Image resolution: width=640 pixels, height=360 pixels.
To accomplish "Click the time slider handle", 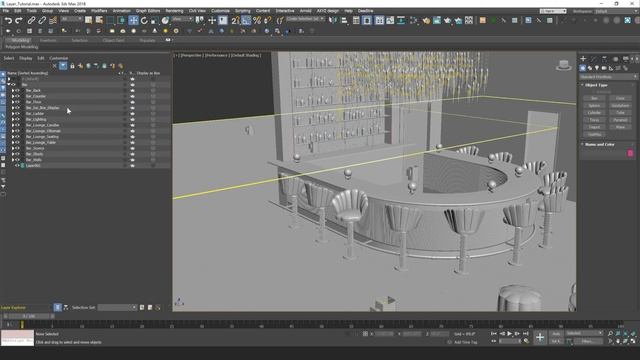I will tap(29, 316).
